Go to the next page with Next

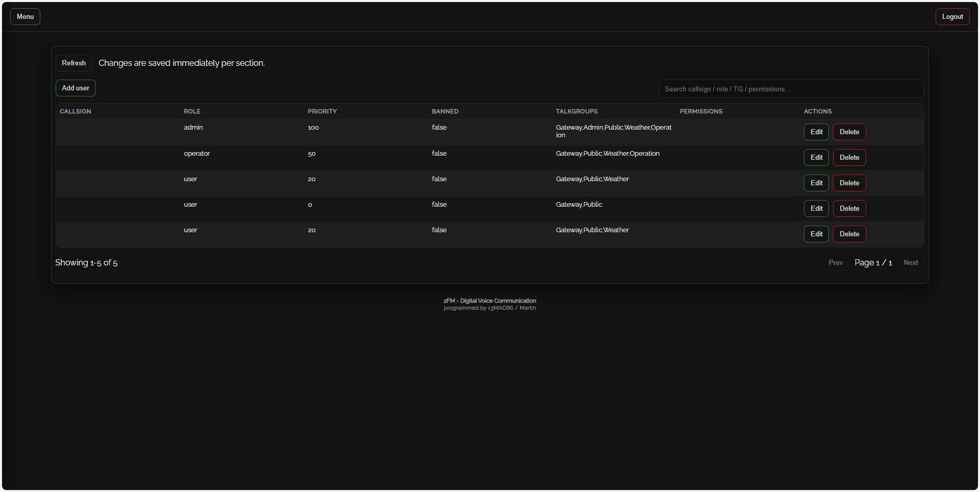pos(910,263)
